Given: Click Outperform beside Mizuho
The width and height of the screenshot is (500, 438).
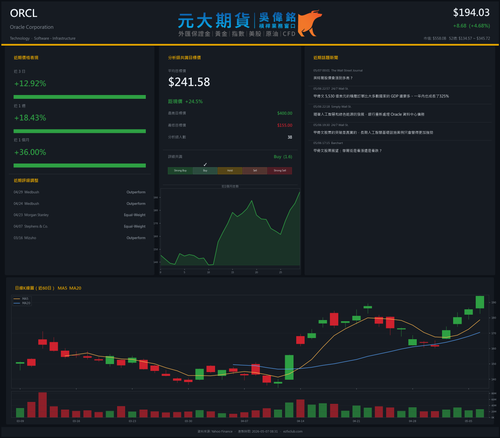Looking at the screenshot, I should click(136, 238).
